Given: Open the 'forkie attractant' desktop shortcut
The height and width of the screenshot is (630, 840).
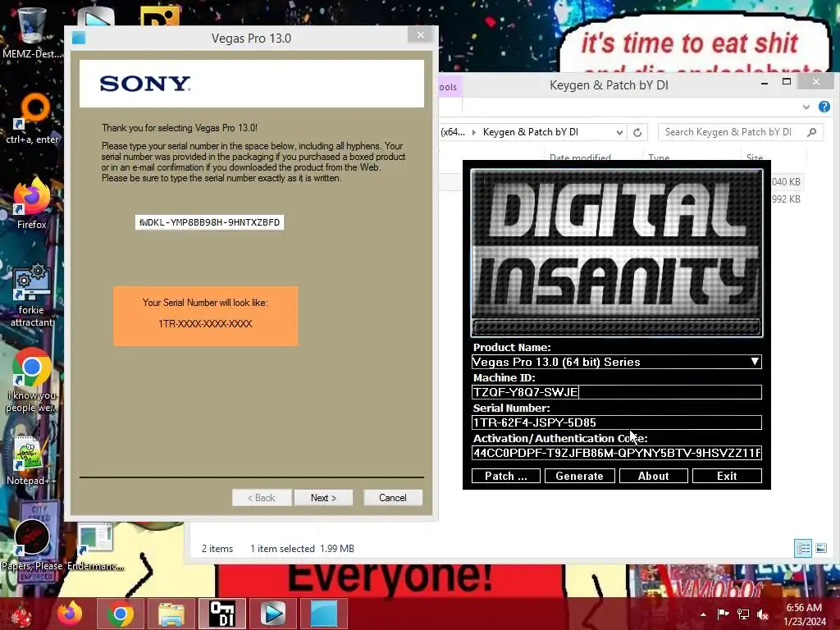Looking at the screenshot, I should coord(32,294).
